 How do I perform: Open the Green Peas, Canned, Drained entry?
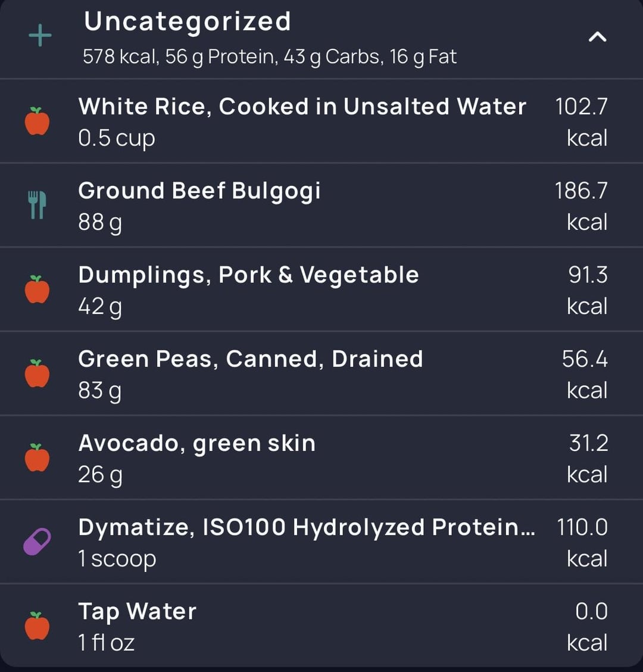[x=321, y=374]
